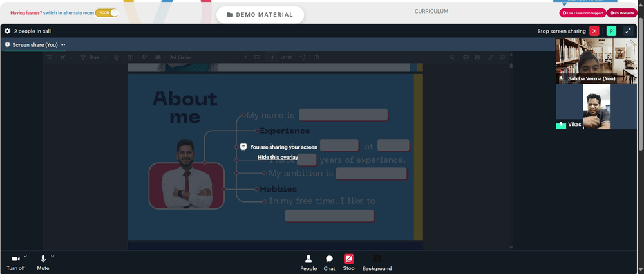
Task: Zoom out with the minus icon
Action: click(235, 57)
